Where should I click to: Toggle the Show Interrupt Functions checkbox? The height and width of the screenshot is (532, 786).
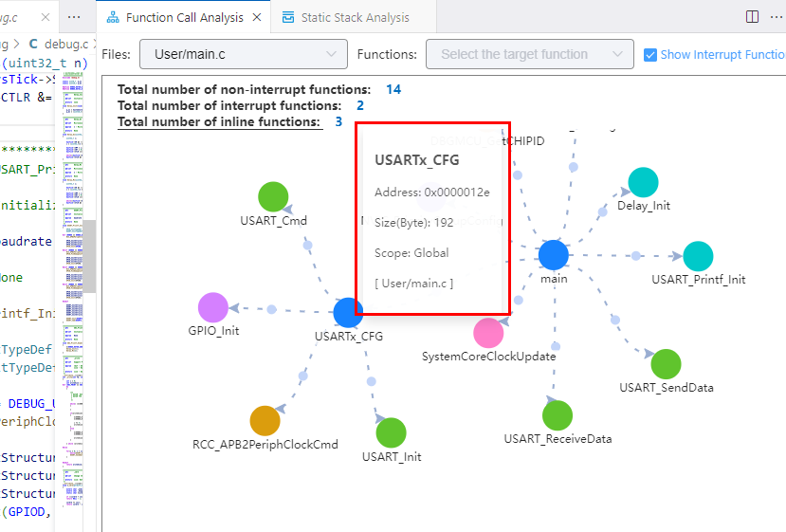click(650, 55)
